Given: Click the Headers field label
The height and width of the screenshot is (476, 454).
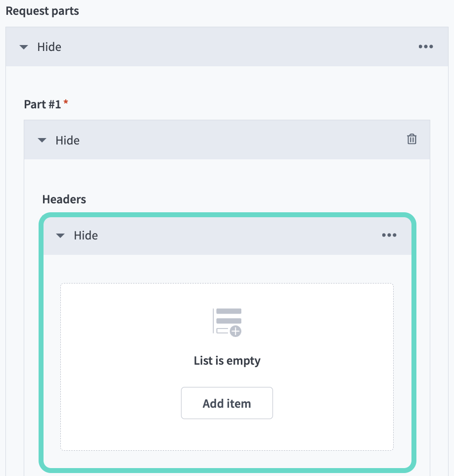Looking at the screenshot, I should [64, 199].
